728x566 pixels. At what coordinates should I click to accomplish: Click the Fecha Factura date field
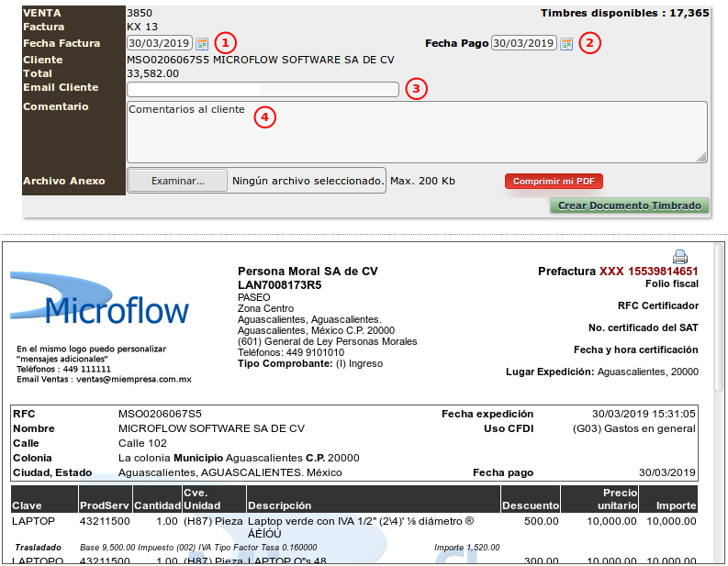point(160,43)
